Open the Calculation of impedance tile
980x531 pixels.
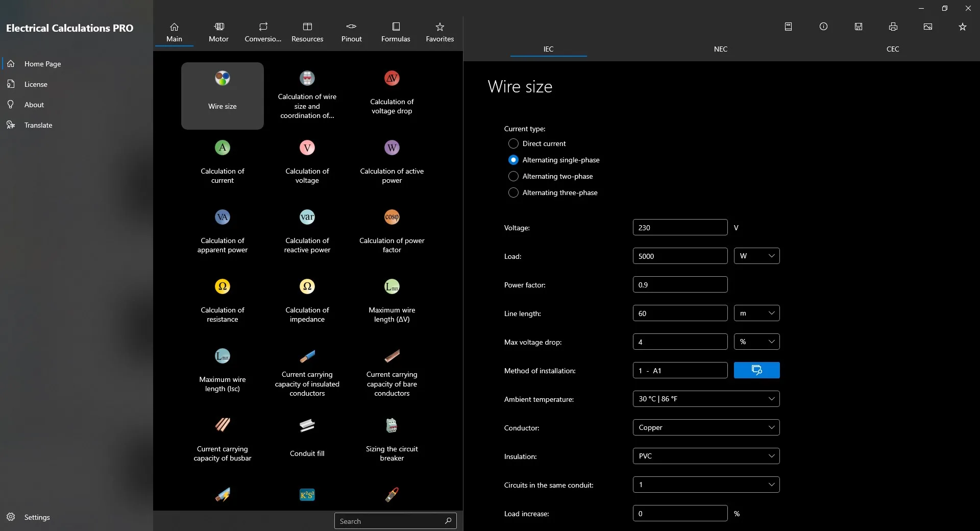(x=307, y=304)
